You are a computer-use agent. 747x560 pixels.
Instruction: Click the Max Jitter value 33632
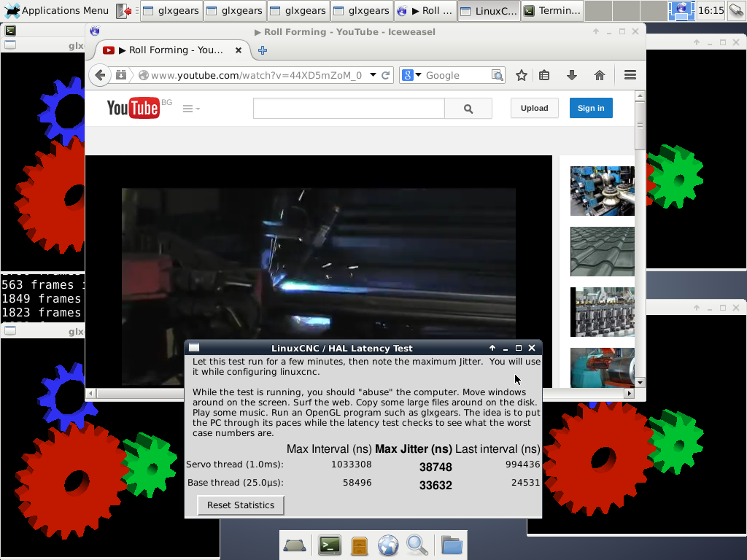click(x=436, y=485)
